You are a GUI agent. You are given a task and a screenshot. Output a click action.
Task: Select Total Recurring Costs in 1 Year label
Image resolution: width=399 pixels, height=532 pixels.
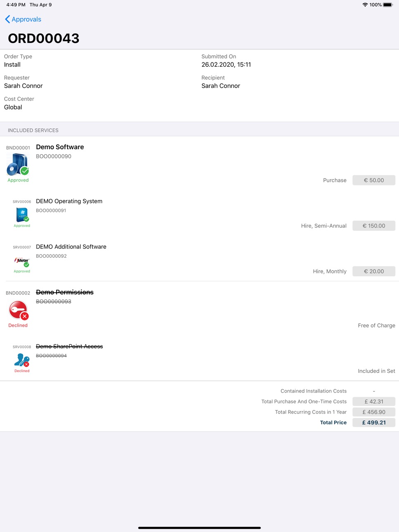click(311, 412)
